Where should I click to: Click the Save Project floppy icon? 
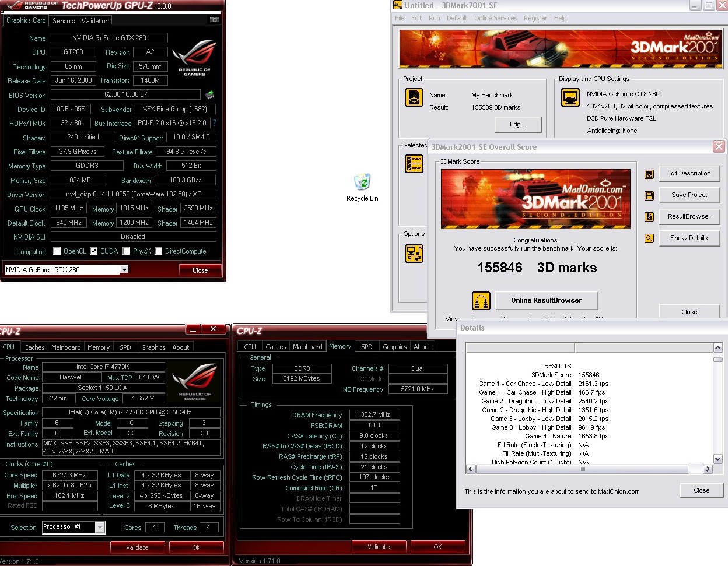click(x=649, y=196)
